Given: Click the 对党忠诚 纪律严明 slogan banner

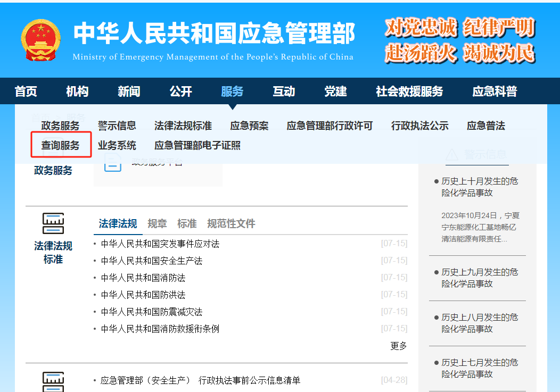Looking at the screenshot, I should (x=460, y=40).
